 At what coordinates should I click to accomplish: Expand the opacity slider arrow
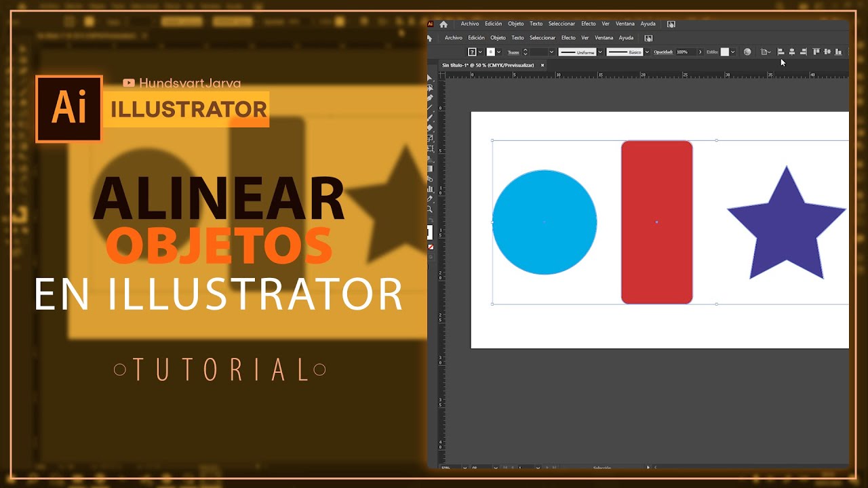[x=700, y=52]
